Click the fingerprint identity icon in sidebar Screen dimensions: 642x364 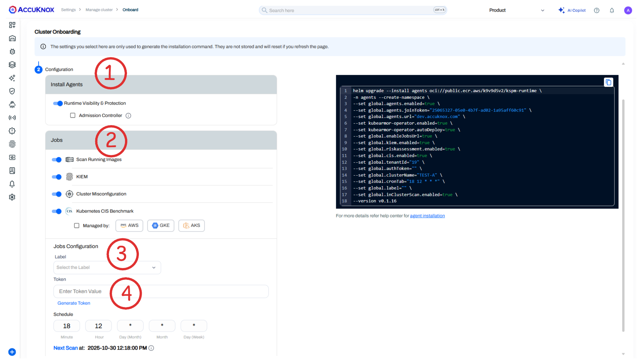12,144
